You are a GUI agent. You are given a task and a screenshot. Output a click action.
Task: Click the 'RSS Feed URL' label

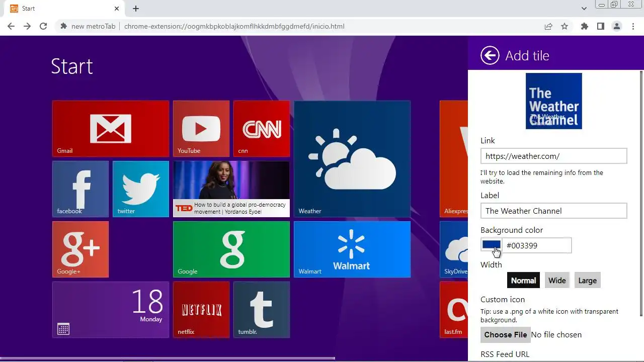505,354
